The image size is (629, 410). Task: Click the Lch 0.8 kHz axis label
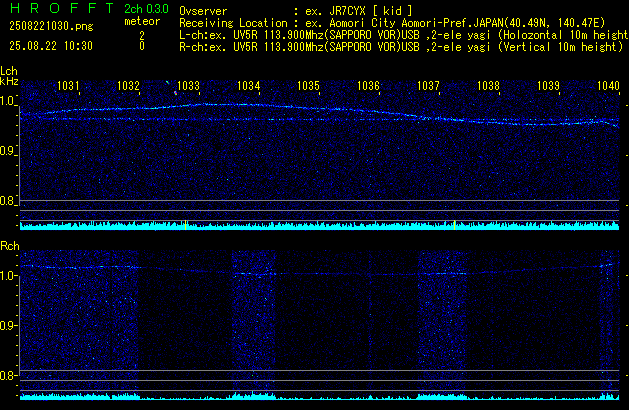point(8,201)
